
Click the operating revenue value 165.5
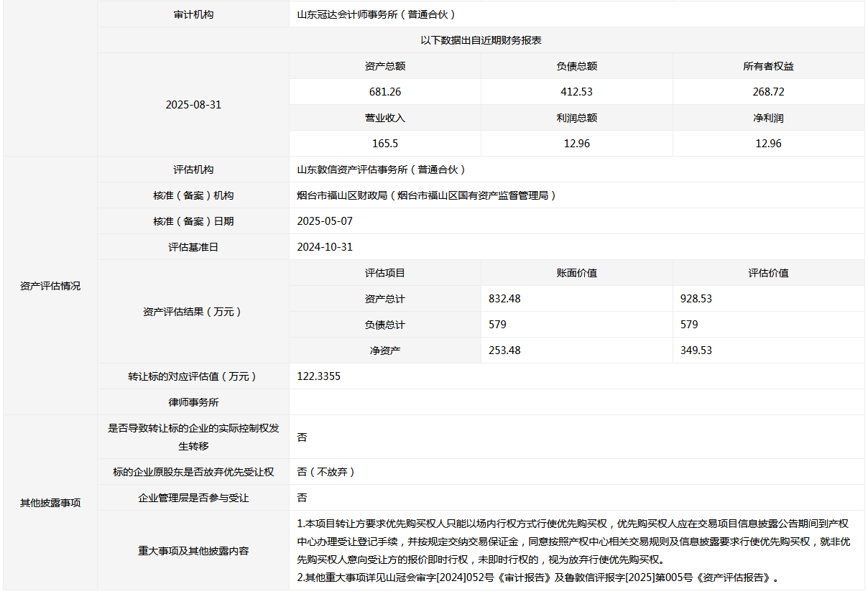point(385,144)
